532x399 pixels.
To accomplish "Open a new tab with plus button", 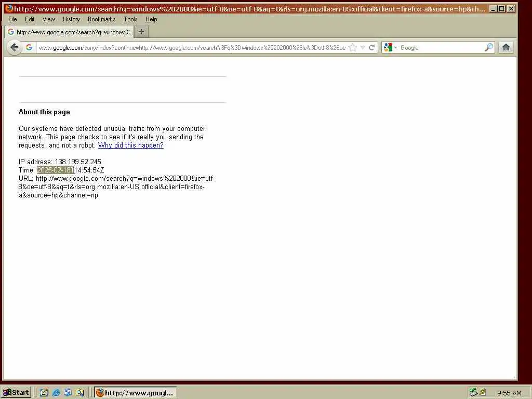I will [141, 32].
